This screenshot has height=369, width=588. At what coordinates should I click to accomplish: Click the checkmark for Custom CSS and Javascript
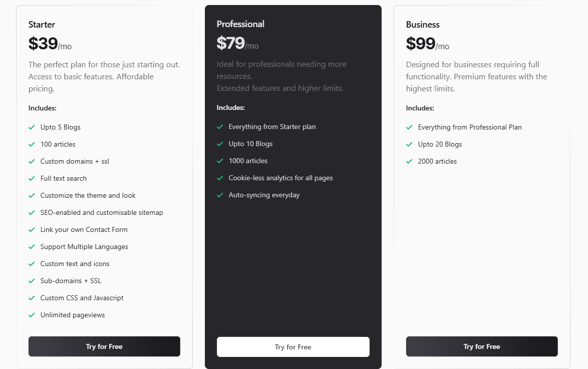[32, 298]
